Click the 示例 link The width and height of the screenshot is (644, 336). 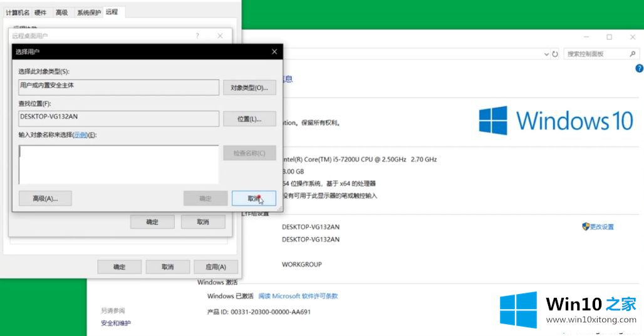pos(80,135)
